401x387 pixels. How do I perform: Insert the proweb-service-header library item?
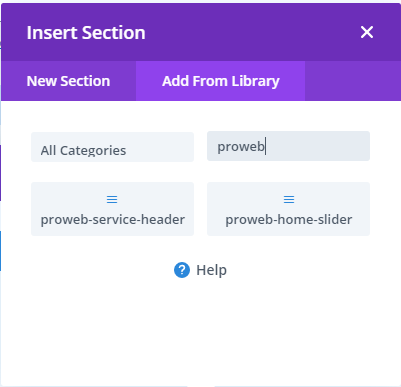(112, 209)
